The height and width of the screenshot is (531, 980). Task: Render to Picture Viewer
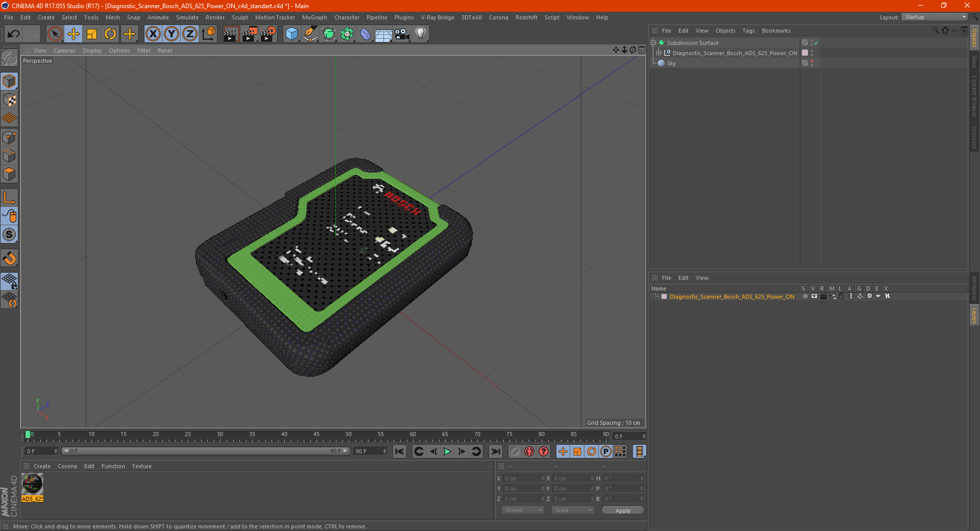(x=250, y=34)
